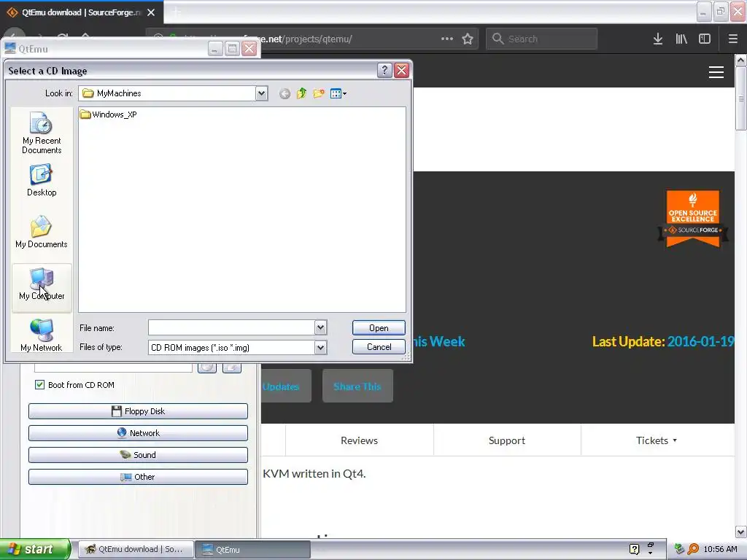The height and width of the screenshot is (560, 747).
Task: Expand the Look in MyMachines dropdown
Action: tap(262, 93)
